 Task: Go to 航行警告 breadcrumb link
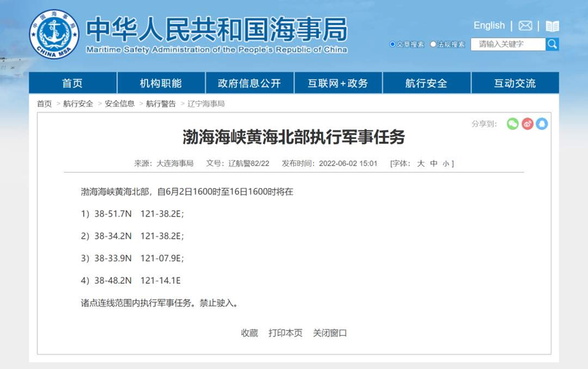click(x=161, y=104)
